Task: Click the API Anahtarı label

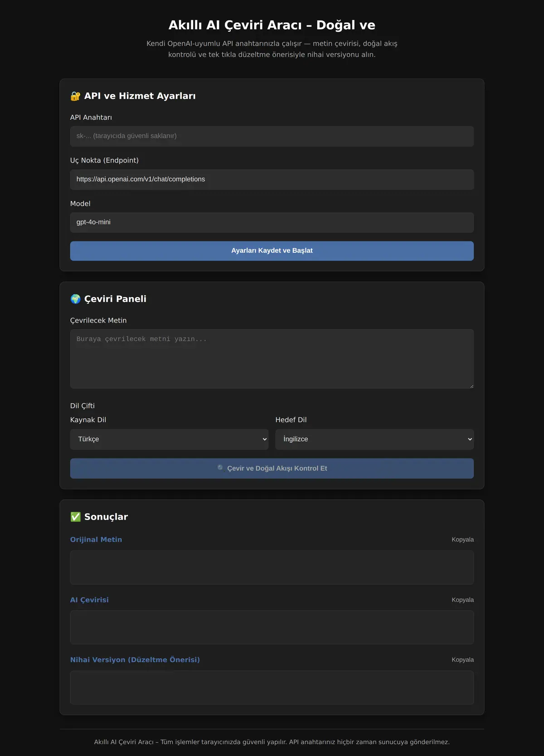Action: pos(91,117)
